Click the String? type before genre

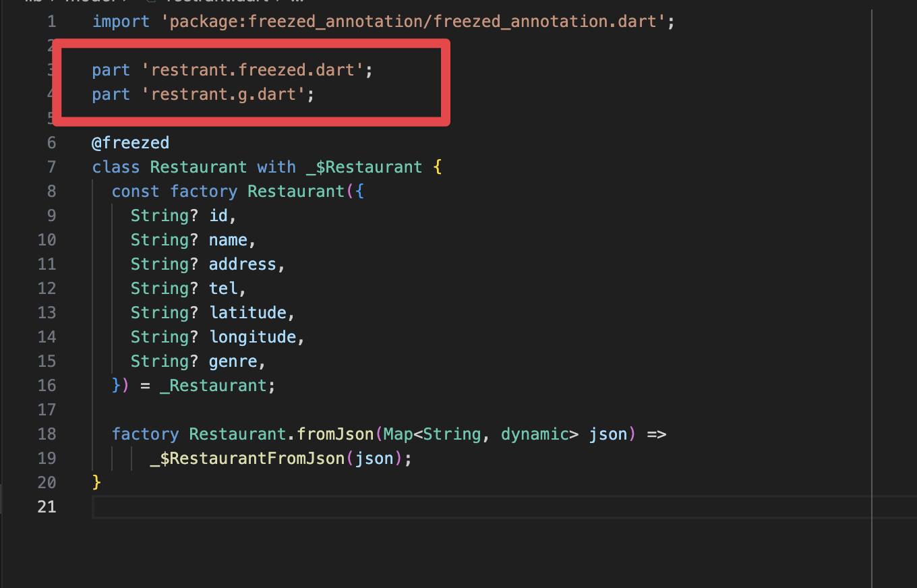(x=165, y=361)
